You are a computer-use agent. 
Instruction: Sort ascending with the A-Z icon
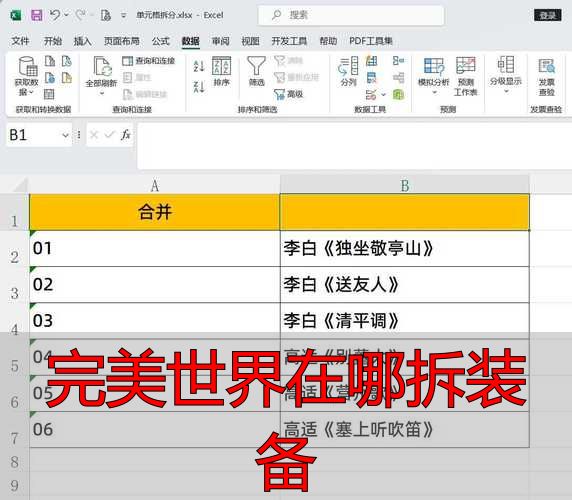[x=199, y=66]
